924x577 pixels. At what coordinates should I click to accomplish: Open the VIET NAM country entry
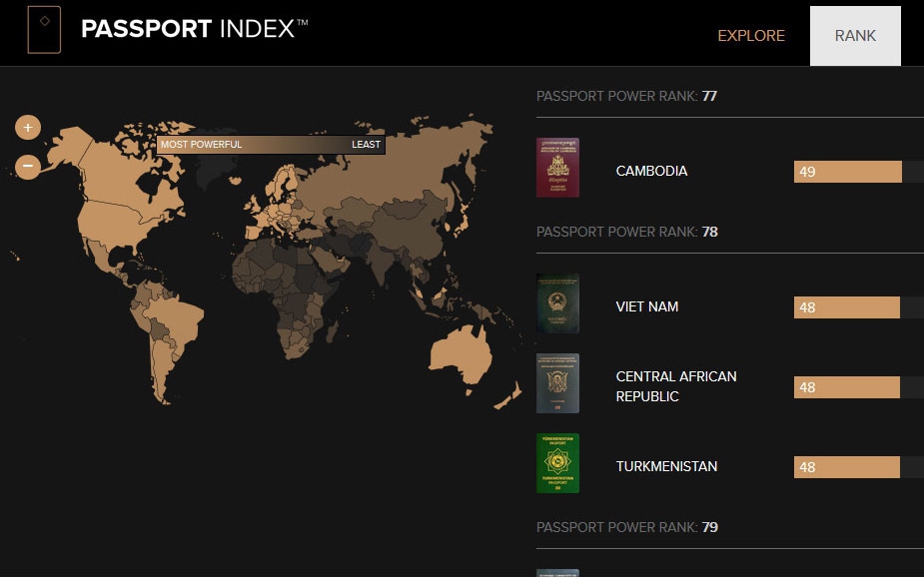pos(647,306)
